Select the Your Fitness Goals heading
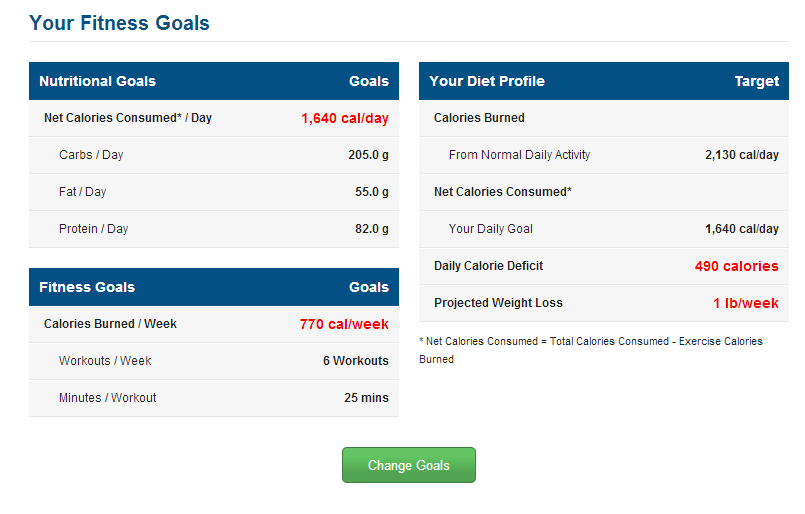 pos(119,23)
